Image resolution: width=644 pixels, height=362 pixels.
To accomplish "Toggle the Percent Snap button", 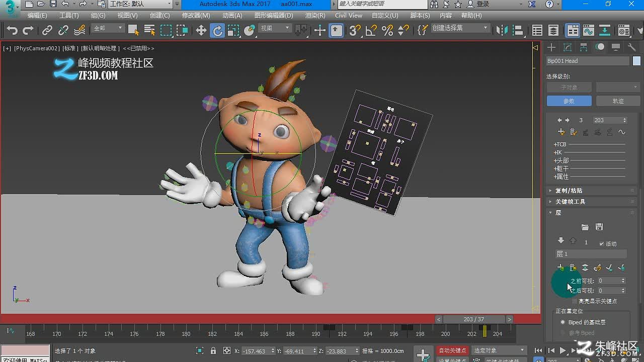I will [x=387, y=31].
